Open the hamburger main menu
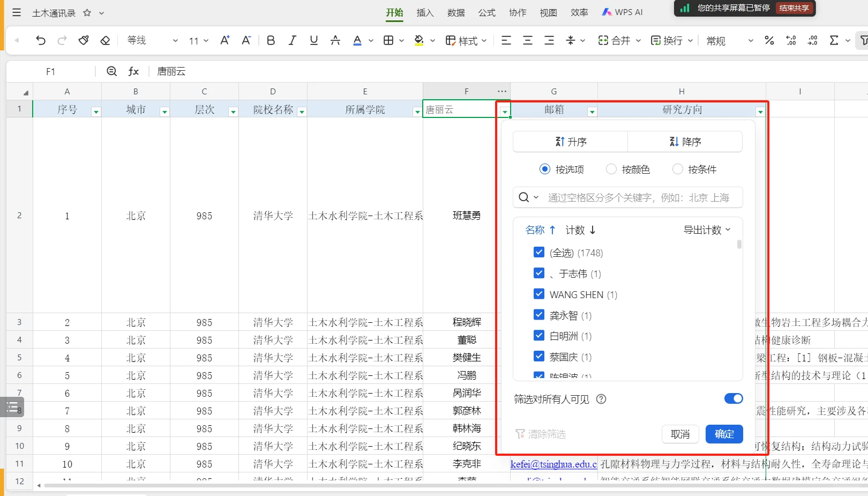This screenshot has width=868, height=496. tap(17, 12)
